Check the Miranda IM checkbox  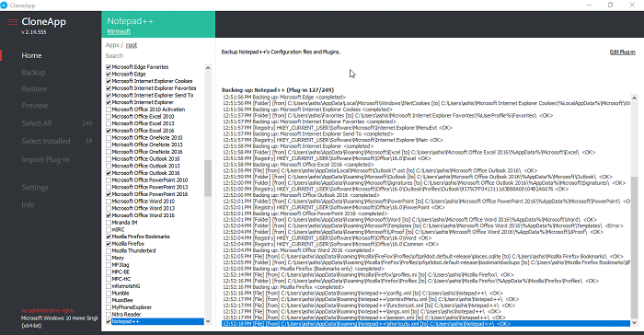point(109,223)
